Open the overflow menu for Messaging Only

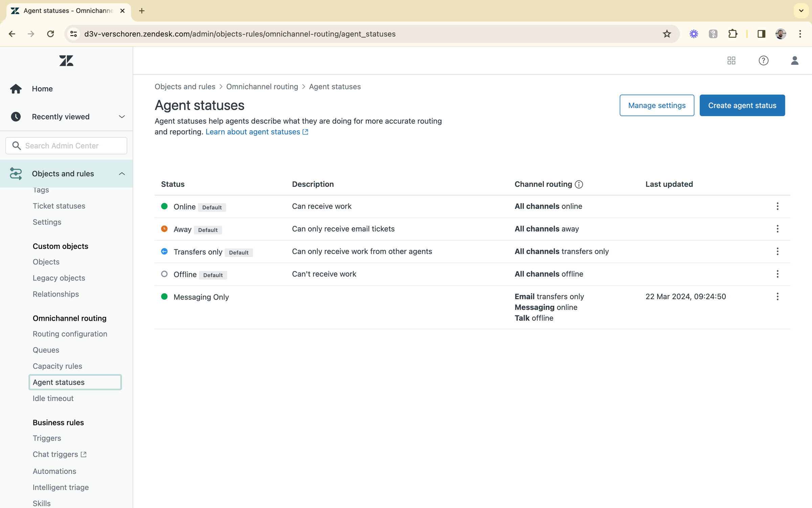pyautogui.click(x=777, y=296)
